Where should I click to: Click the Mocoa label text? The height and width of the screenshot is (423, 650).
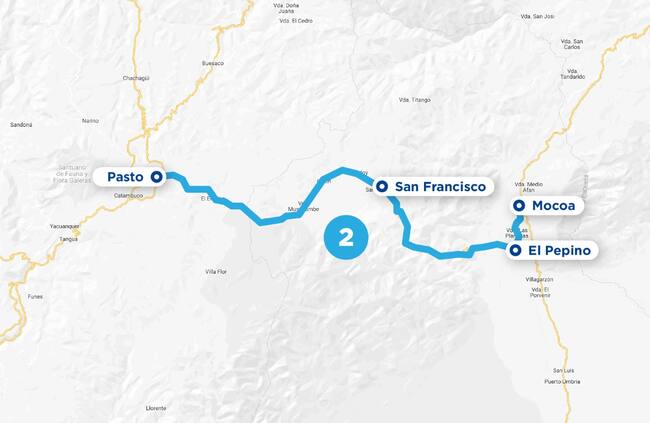coord(553,205)
